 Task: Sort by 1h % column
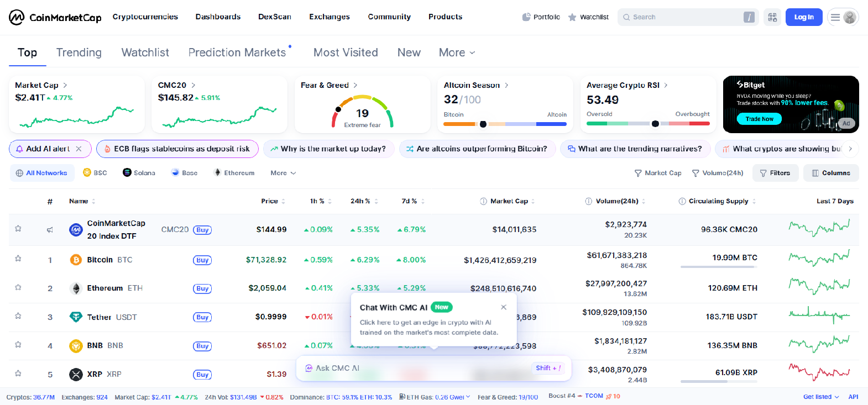click(321, 201)
